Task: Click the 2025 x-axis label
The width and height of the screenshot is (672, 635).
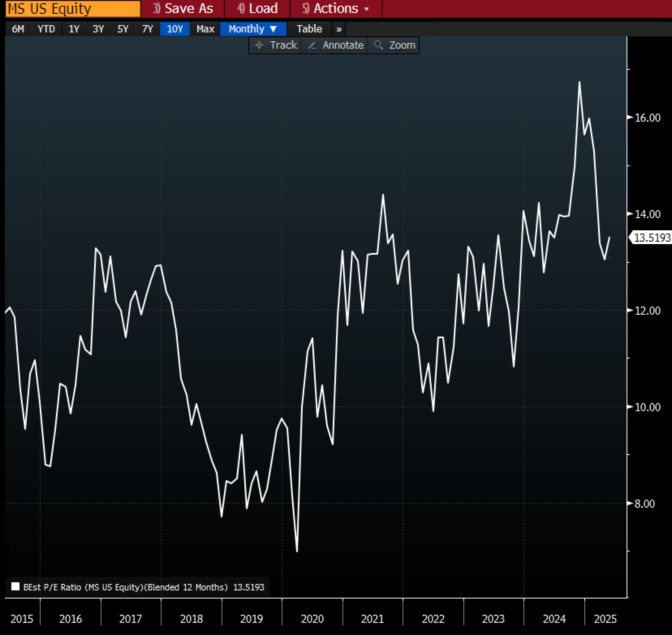Action: 605,619
